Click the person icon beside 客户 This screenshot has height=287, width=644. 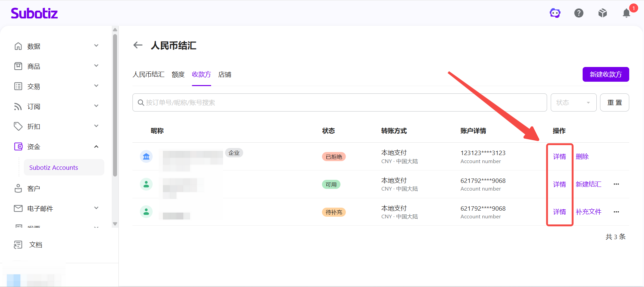[18, 188]
